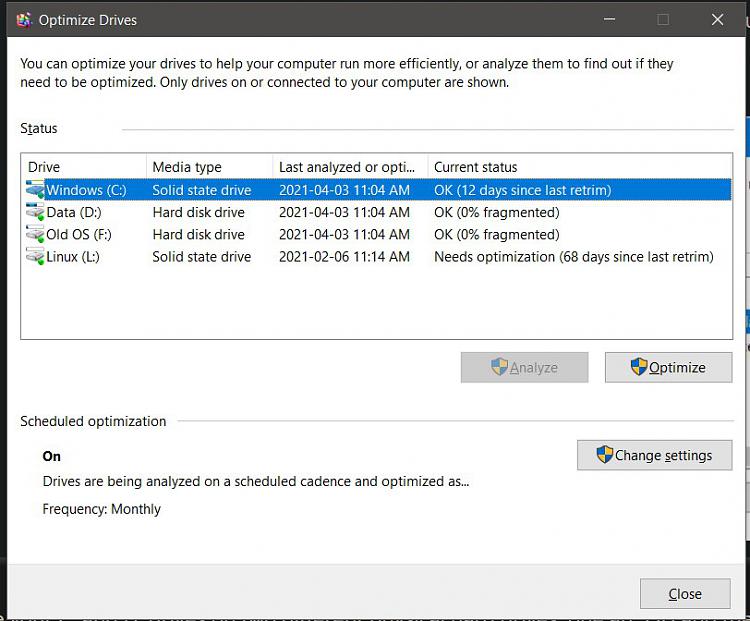Select the Data (D:) drive row
The image size is (750, 621).
(x=379, y=212)
